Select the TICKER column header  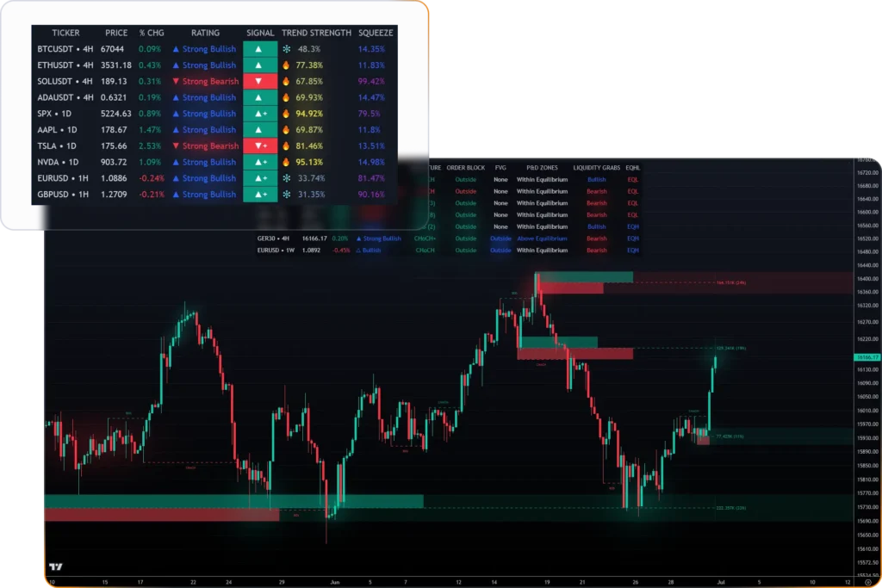[65, 33]
